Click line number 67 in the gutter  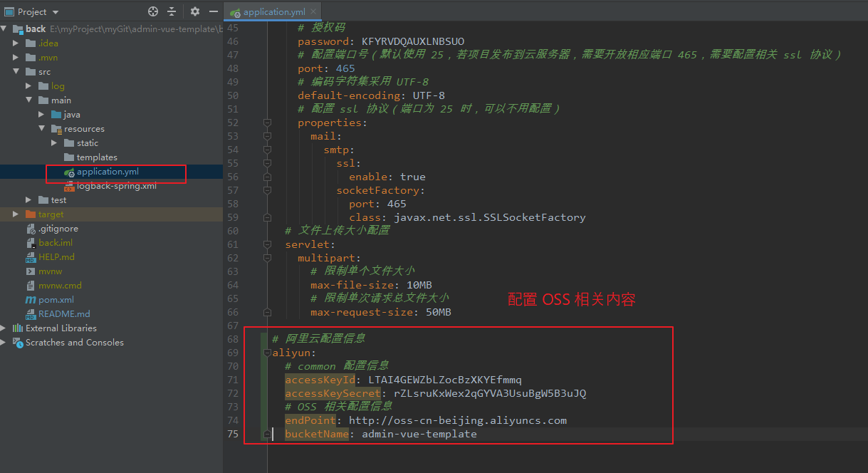click(x=233, y=326)
